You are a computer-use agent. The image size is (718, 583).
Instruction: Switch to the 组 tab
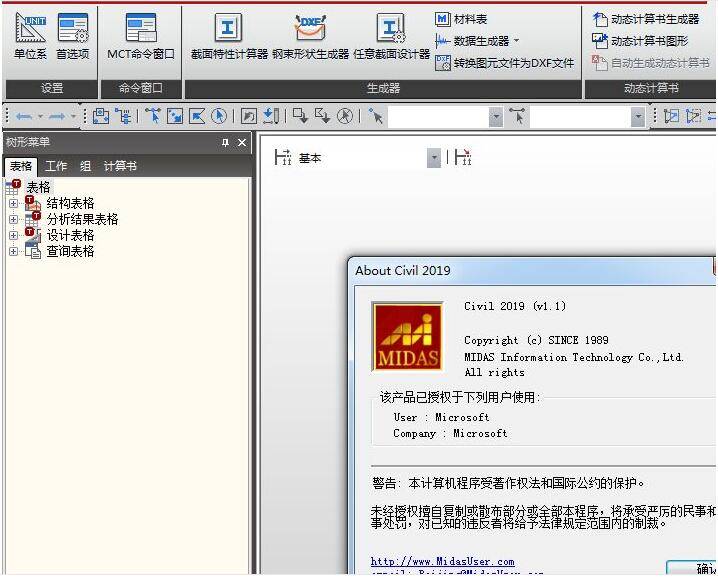pos(86,166)
